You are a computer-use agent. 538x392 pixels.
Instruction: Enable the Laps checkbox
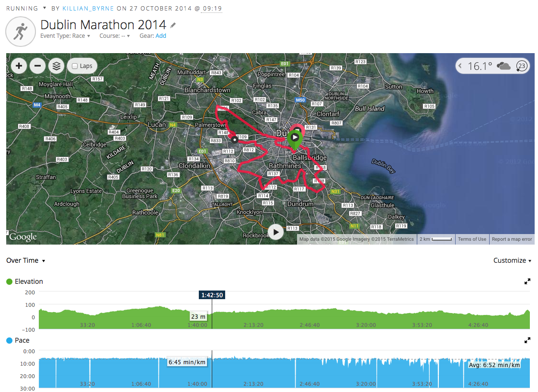[75, 66]
